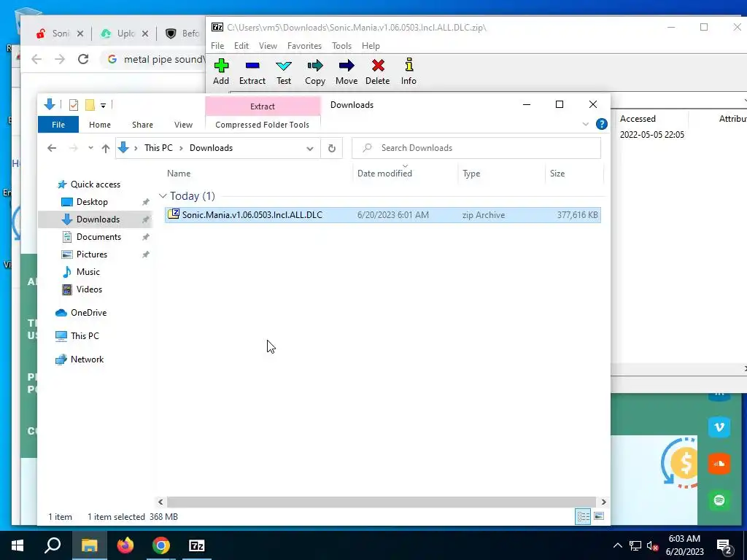Open Explorer help question mark icon

pos(601,124)
